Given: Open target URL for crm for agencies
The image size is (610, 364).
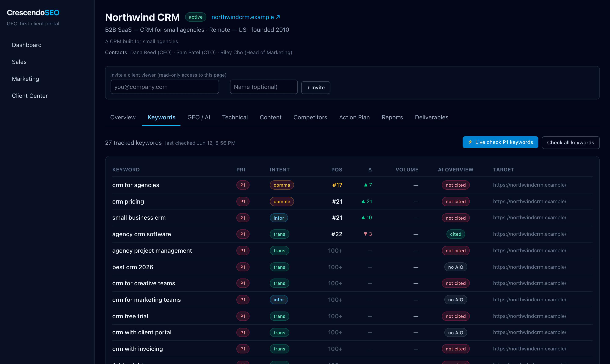Looking at the screenshot, I should pos(530,185).
